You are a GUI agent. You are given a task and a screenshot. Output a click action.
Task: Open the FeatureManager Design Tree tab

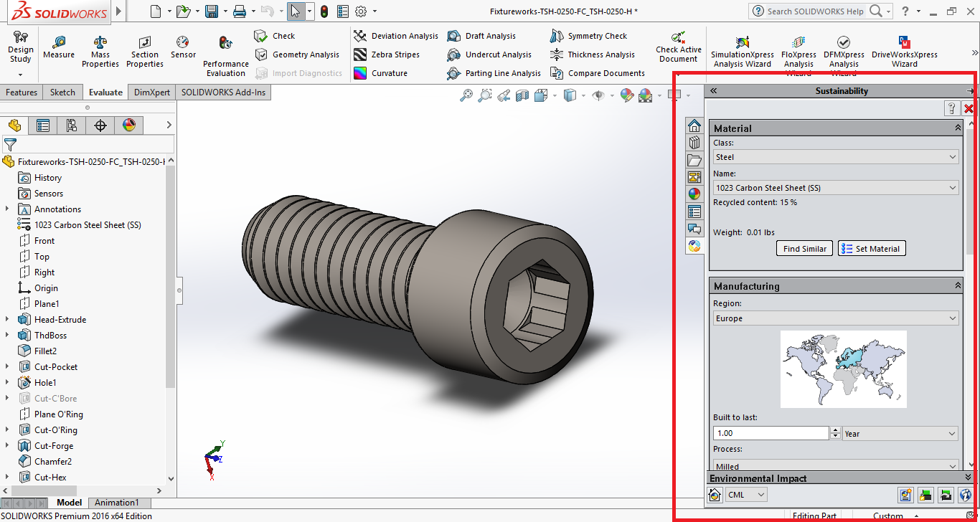(x=14, y=125)
